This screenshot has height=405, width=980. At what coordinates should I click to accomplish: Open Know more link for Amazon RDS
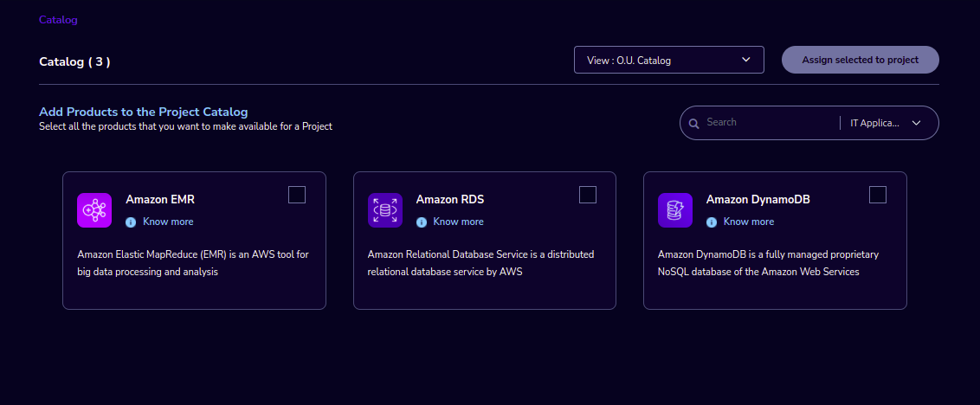[458, 222]
